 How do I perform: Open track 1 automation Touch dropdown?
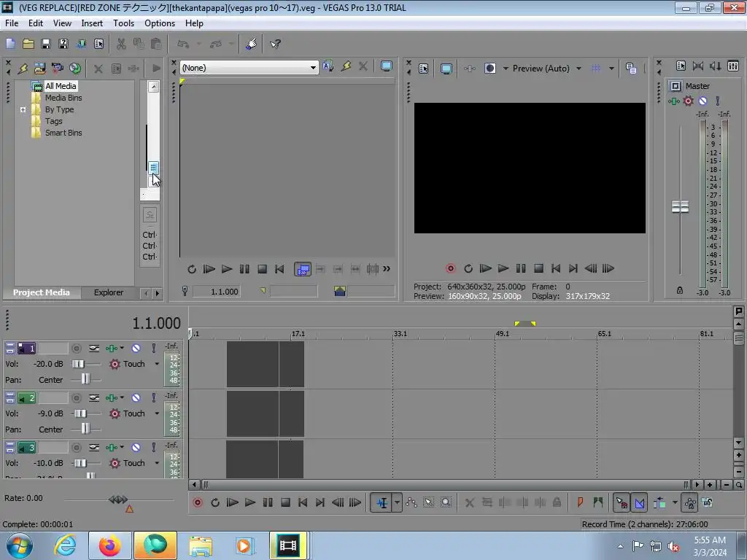[x=157, y=364]
